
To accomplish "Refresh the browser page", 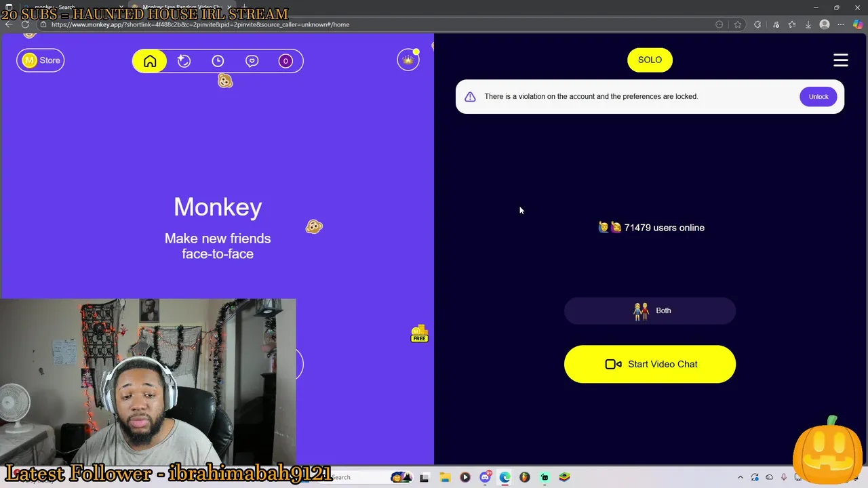I will [x=25, y=24].
